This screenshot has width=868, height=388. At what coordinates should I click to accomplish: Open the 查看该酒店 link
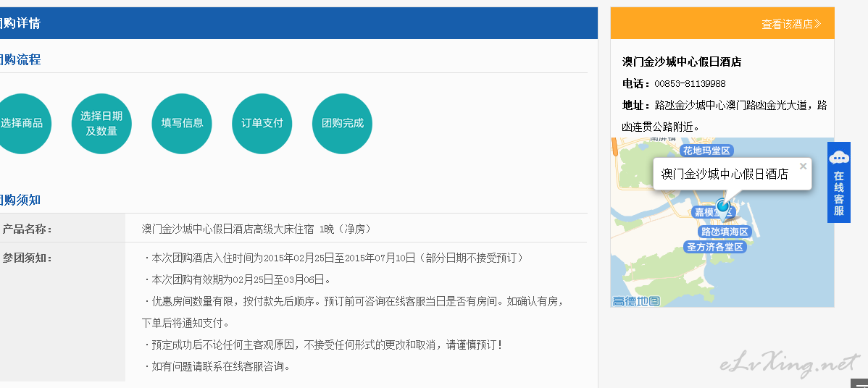(x=791, y=24)
